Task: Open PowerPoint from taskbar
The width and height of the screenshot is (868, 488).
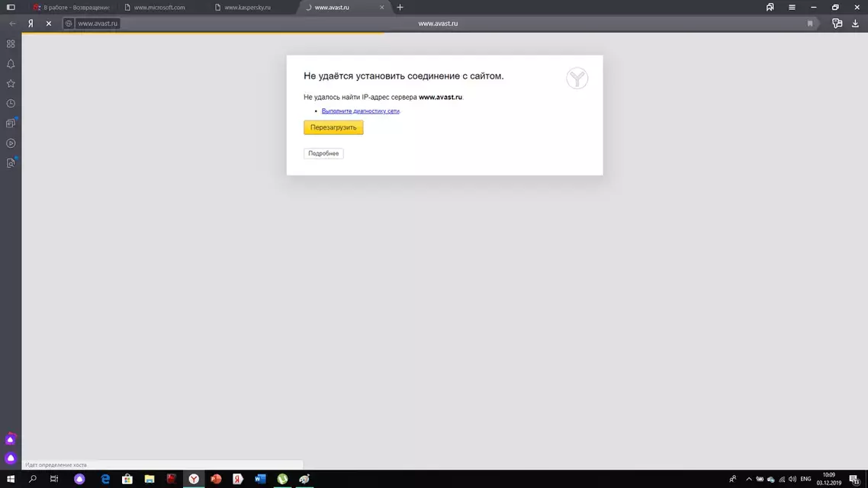Action: (216, 479)
